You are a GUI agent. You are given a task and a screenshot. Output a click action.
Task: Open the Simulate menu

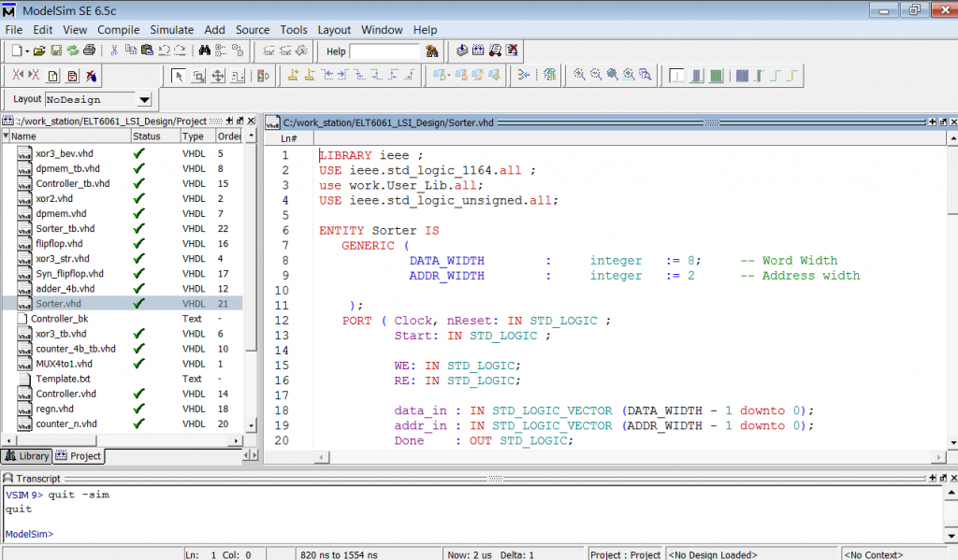[172, 30]
